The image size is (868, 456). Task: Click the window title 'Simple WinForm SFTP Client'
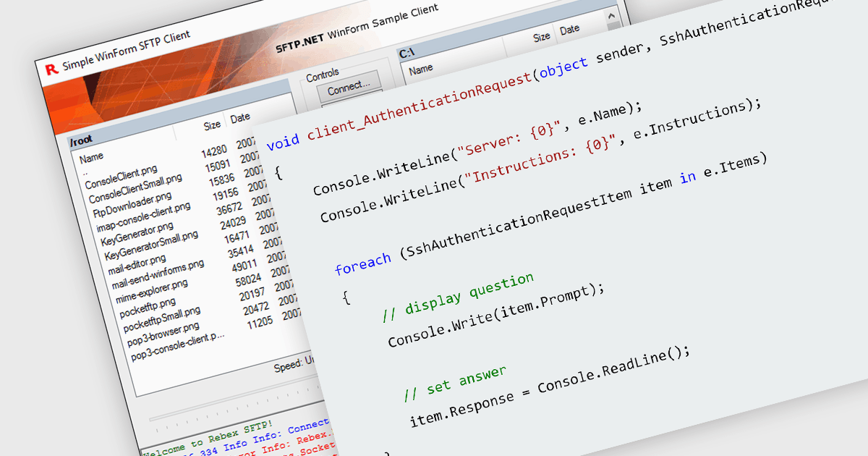tap(127, 49)
